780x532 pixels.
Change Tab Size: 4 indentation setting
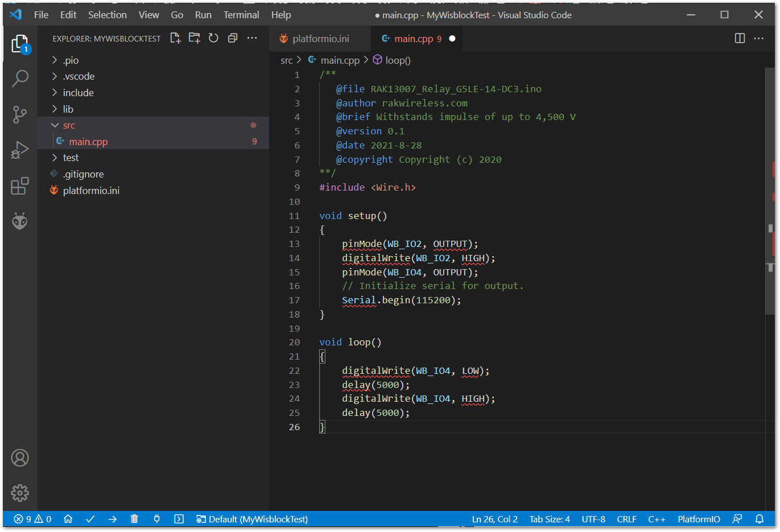coord(550,519)
